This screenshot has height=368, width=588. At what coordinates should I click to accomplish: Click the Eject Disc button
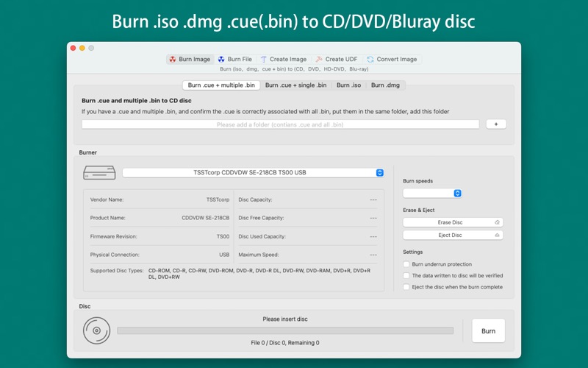pos(453,235)
